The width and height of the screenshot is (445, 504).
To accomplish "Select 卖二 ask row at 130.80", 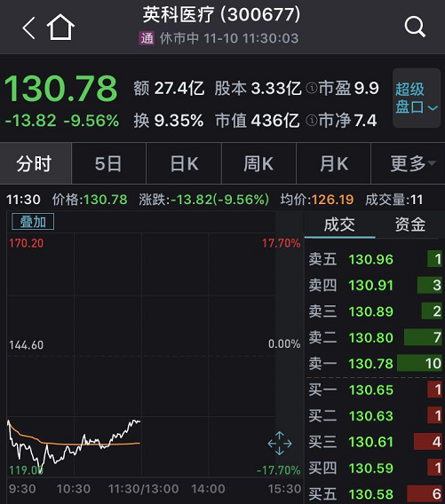I will 375,337.
